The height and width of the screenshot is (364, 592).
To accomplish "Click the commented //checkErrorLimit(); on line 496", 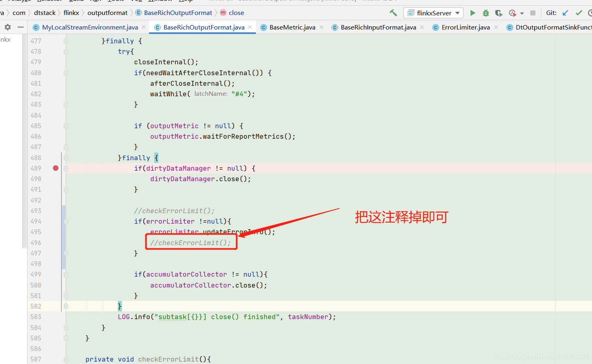I will (x=190, y=243).
